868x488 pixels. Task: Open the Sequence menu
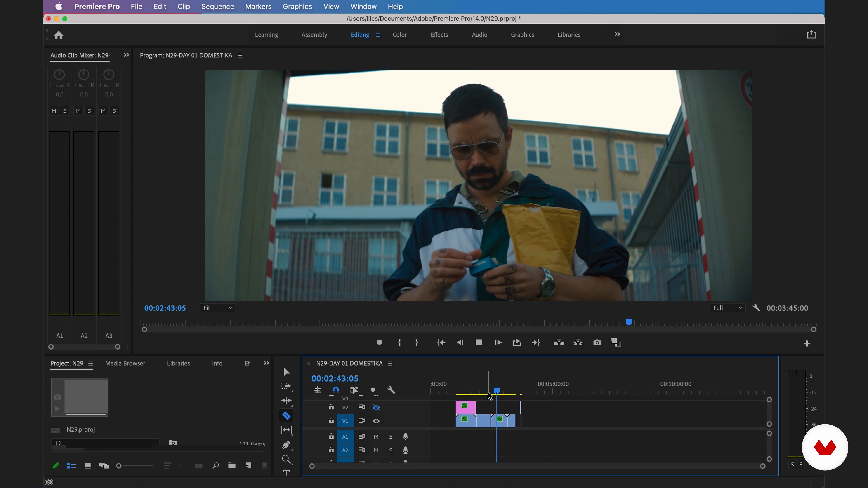point(217,6)
